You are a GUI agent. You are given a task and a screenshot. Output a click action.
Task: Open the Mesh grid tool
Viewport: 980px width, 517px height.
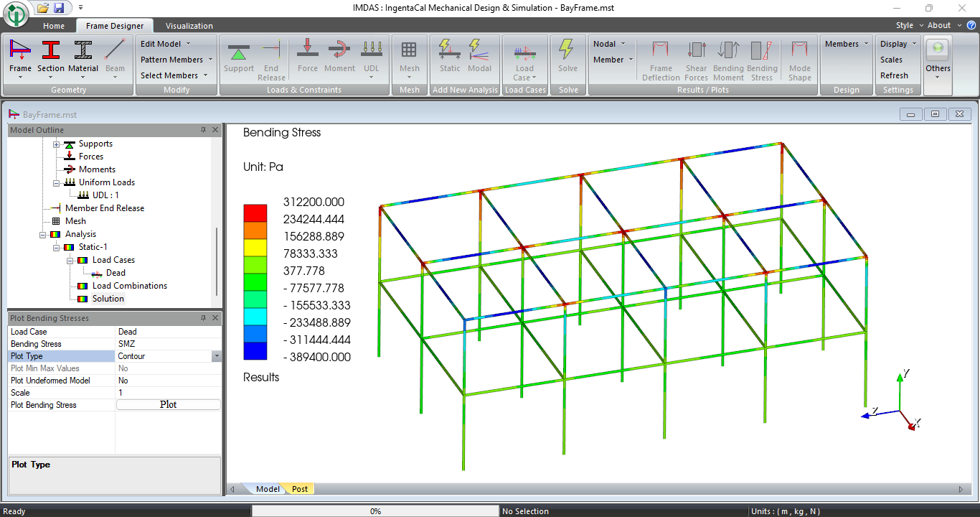point(409,50)
